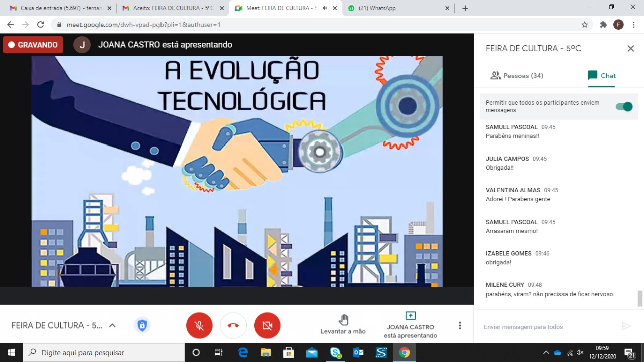The height and width of the screenshot is (362, 644).
Task: Toggle allow all participants to send messages
Action: click(x=624, y=107)
